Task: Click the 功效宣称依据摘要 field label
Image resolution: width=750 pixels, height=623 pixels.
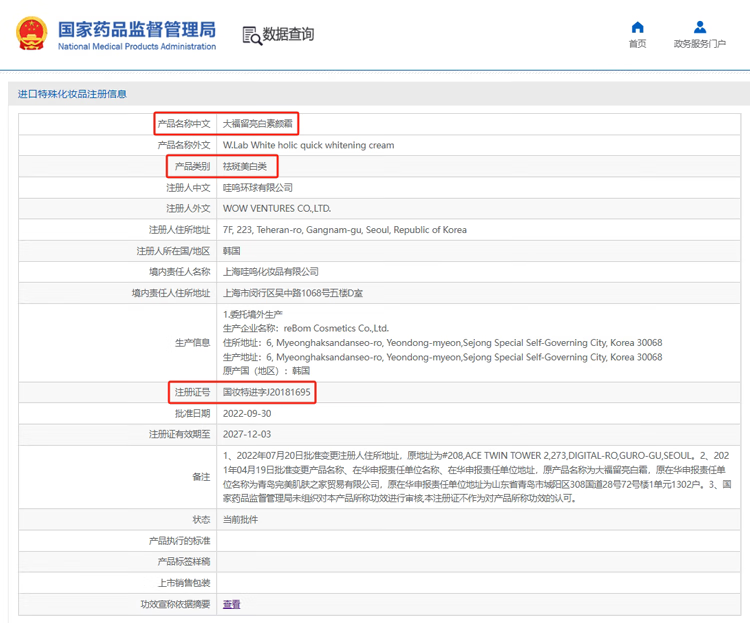Action: [175, 604]
